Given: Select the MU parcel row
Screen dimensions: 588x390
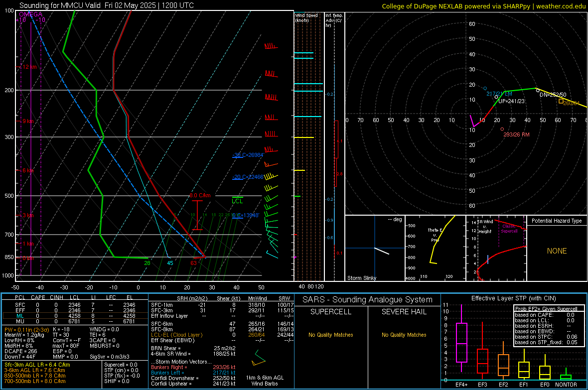Looking at the screenshot, I should click(x=75, y=321).
